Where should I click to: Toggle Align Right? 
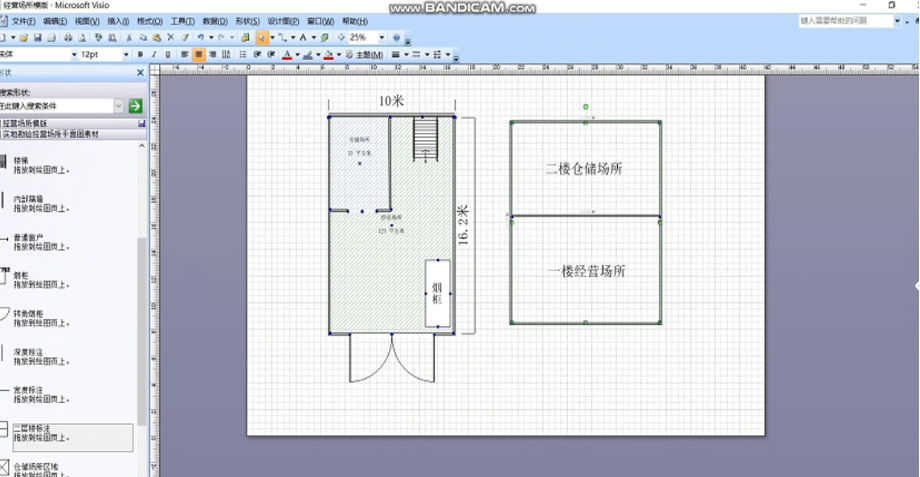[212, 55]
